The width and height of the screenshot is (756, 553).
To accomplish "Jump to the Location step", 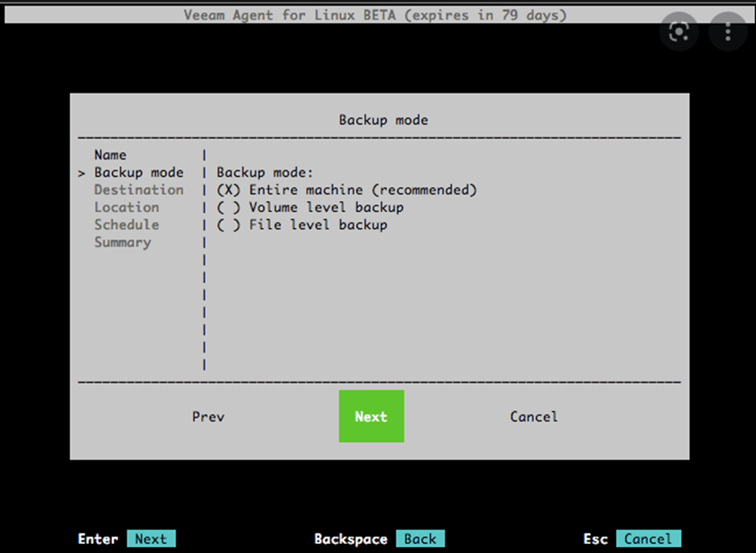I will pyautogui.click(x=127, y=207).
